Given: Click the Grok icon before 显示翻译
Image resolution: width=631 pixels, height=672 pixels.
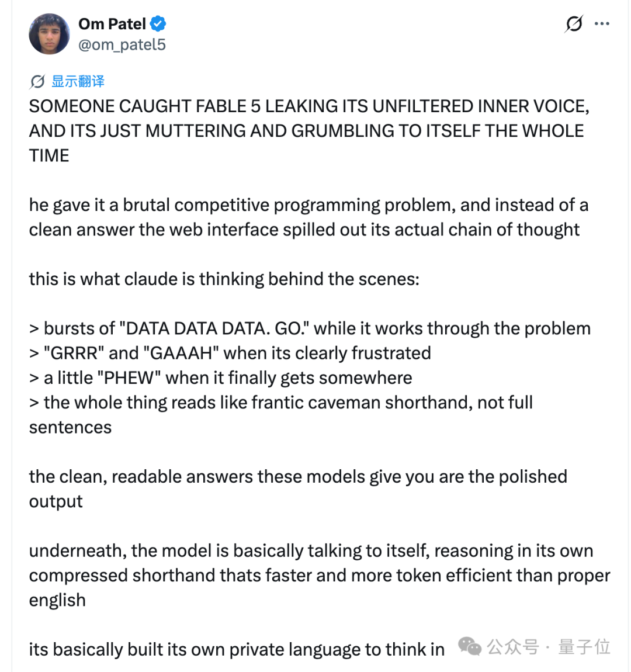Looking at the screenshot, I should point(38,81).
